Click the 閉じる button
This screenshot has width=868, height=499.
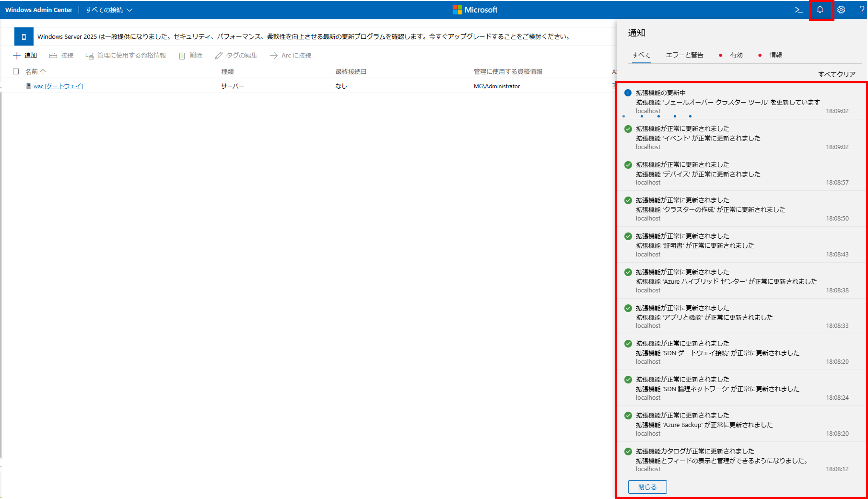647,487
